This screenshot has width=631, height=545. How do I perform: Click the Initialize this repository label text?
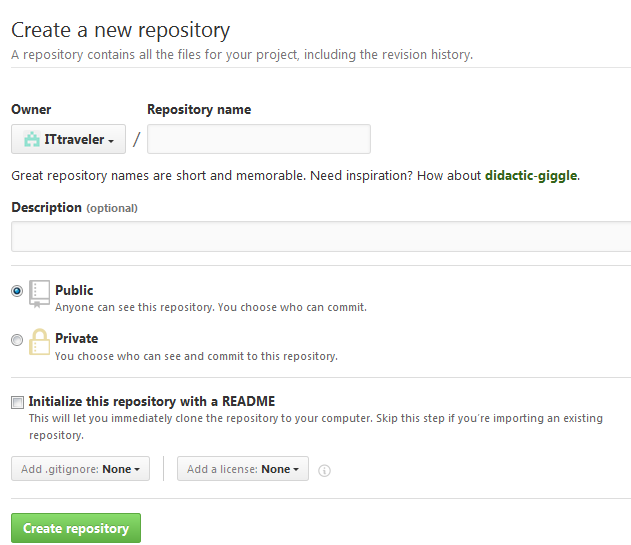[152, 401]
